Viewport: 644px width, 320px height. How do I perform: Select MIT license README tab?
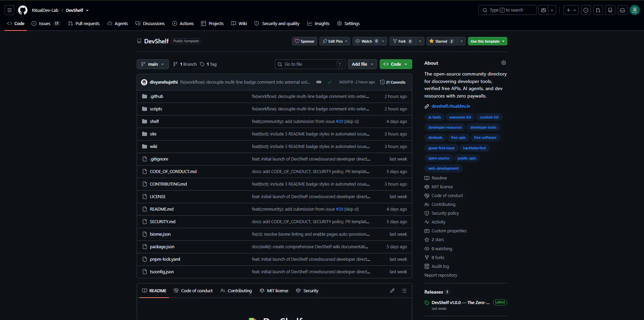274,291
